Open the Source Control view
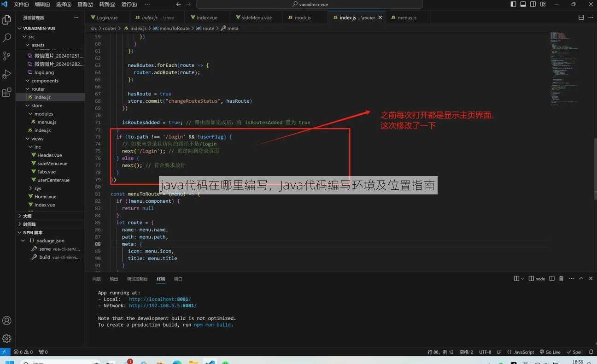 (7, 56)
